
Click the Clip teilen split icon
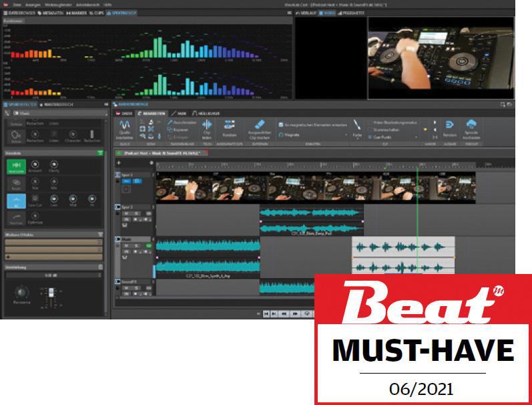pyautogui.click(x=207, y=124)
